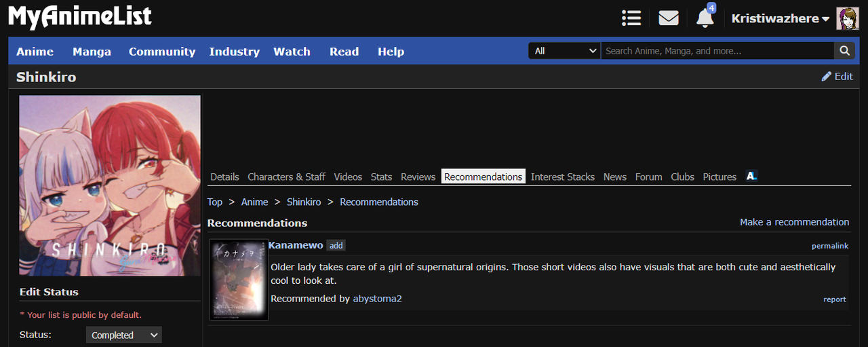Screen dimensions: 868x347
Task: Click the 'Edit Status' heading
Action: coord(49,292)
